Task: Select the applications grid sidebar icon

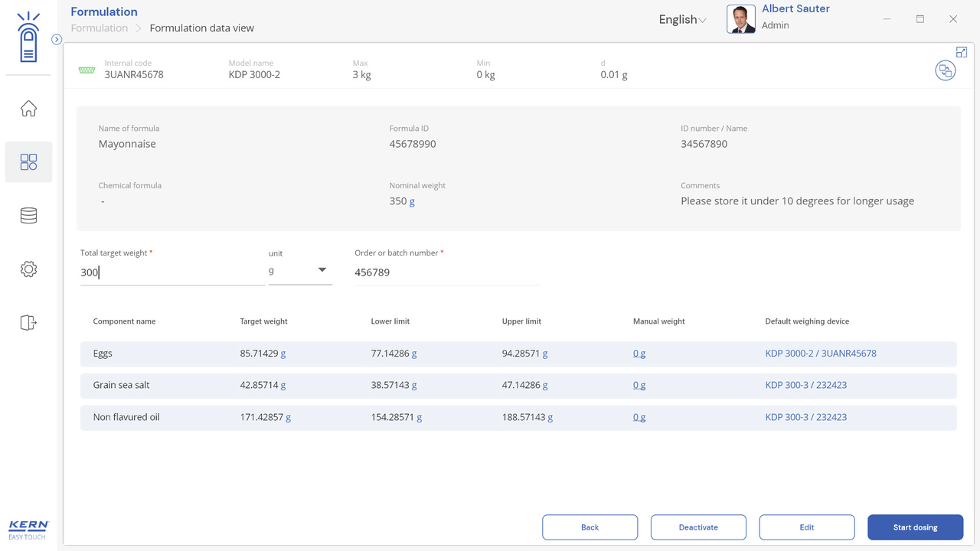Action: (28, 162)
